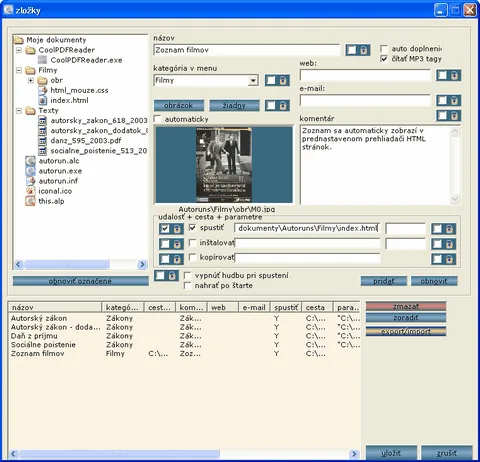Click the lock icon beside the web field
This screenshot has width=480, height=462.
454,75
